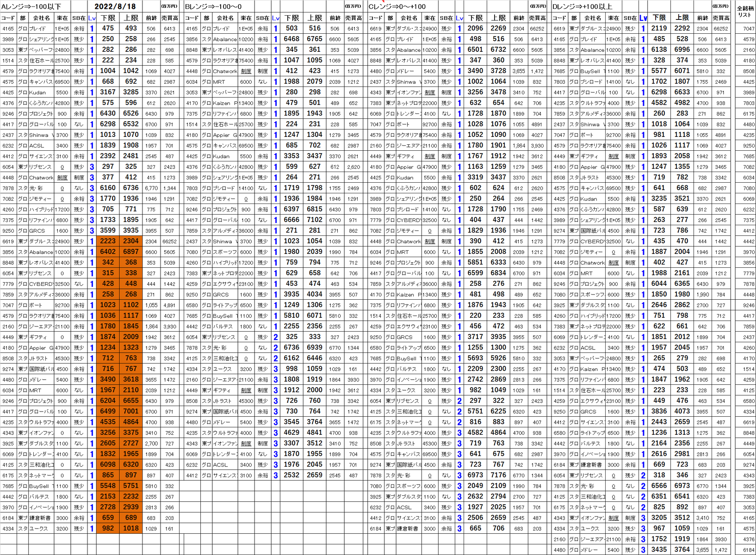Image resolution: width=756 pixels, height=555 pixels.
Task: Click value 1752 in D range
Action: coord(659,539)
